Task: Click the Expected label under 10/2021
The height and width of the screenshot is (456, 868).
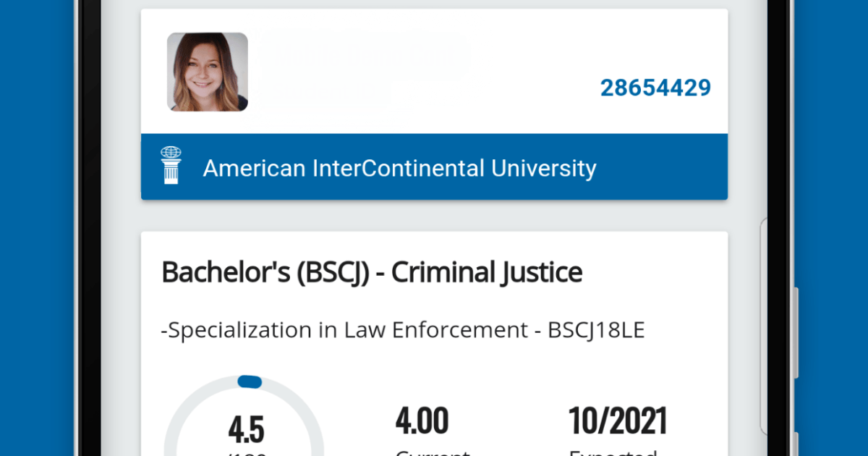Action: (x=612, y=452)
